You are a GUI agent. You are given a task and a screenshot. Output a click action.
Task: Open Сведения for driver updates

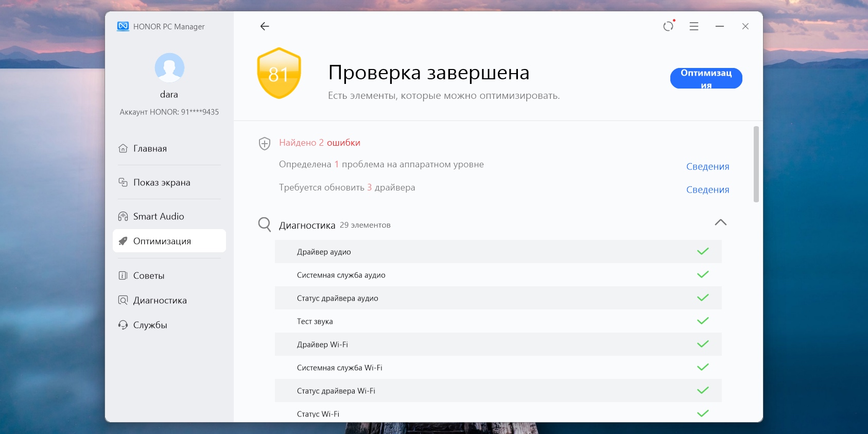708,189
